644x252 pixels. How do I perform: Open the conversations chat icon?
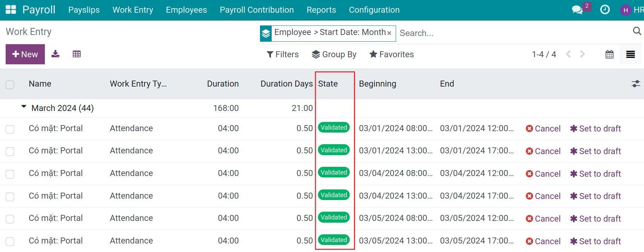[577, 10]
